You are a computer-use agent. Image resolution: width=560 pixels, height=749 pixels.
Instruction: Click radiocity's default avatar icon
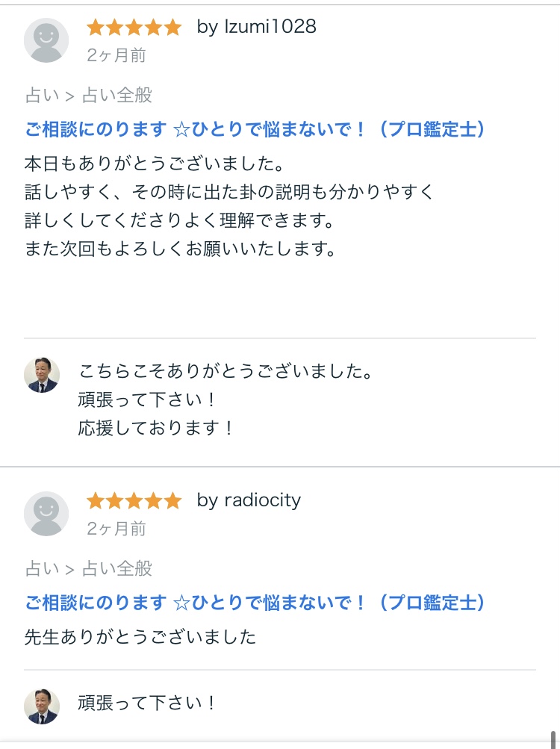point(46,514)
